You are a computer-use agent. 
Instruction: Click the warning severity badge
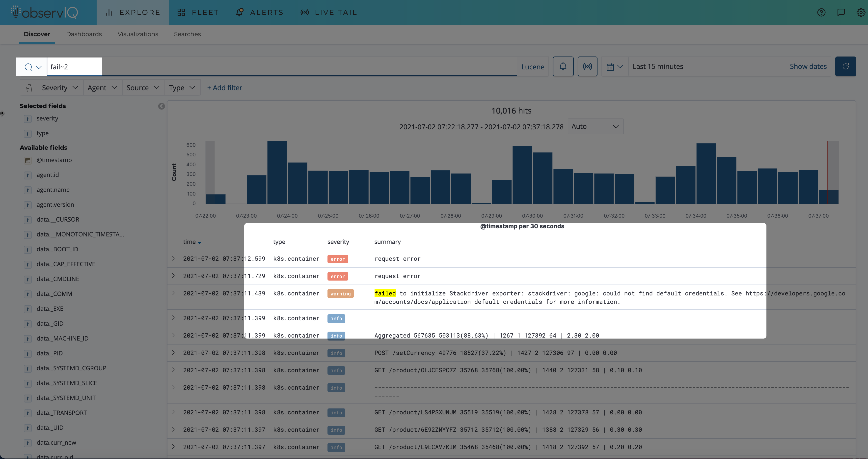(x=340, y=293)
